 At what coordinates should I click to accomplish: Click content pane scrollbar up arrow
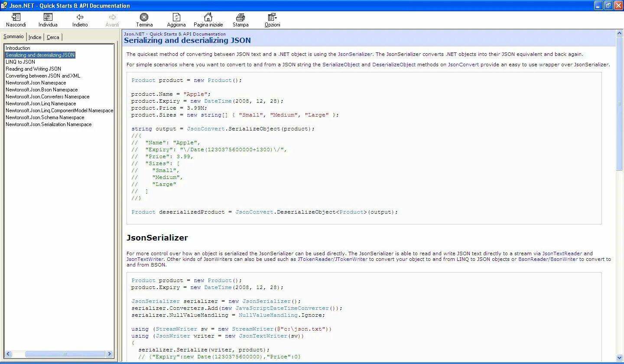[x=620, y=33]
